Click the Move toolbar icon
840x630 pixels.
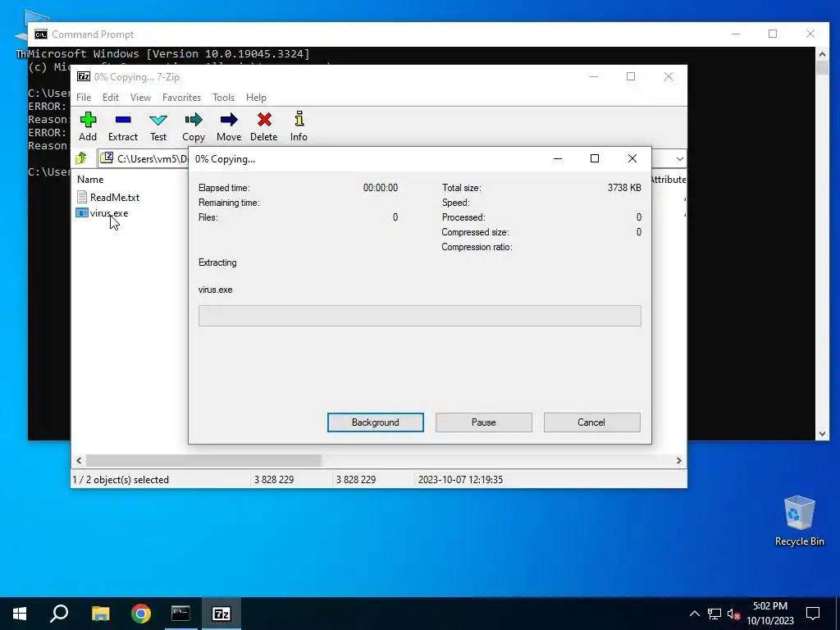pyautogui.click(x=229, y=126)
